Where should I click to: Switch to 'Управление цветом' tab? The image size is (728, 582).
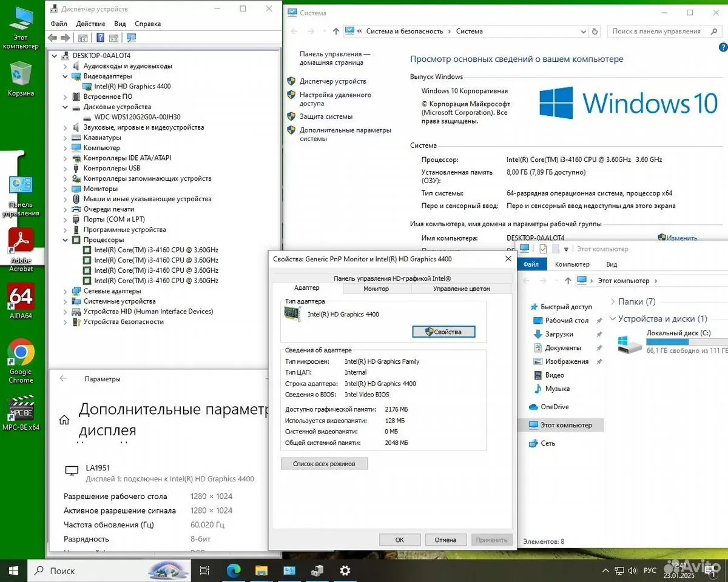(x=462, y=289)
